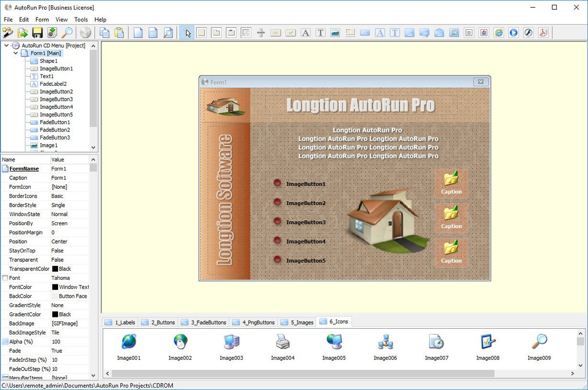Viewport: 588px width, 390px height.
Task: Click the TransparentColor Black swatch
Action: (x=55, y=269)
